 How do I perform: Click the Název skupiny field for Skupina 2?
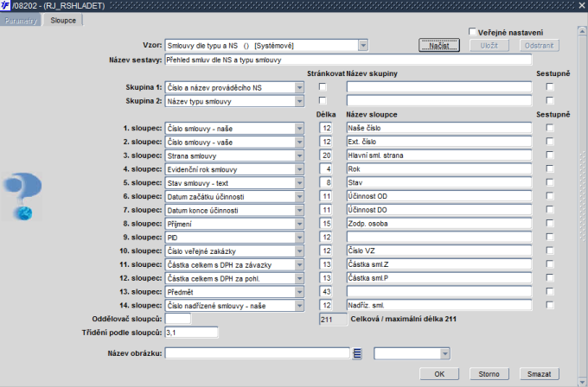(439, 100)
